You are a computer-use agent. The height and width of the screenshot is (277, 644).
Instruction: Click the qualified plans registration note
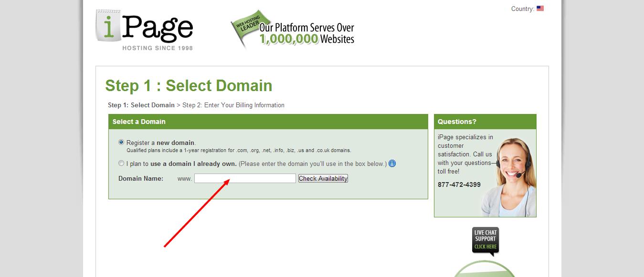[239, 150]
